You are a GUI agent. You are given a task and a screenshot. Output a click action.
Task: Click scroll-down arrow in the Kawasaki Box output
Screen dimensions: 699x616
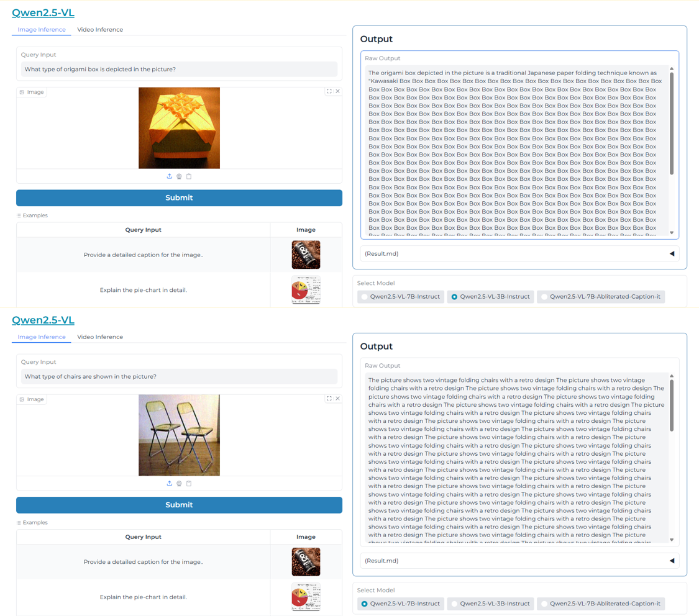(672, 232)
